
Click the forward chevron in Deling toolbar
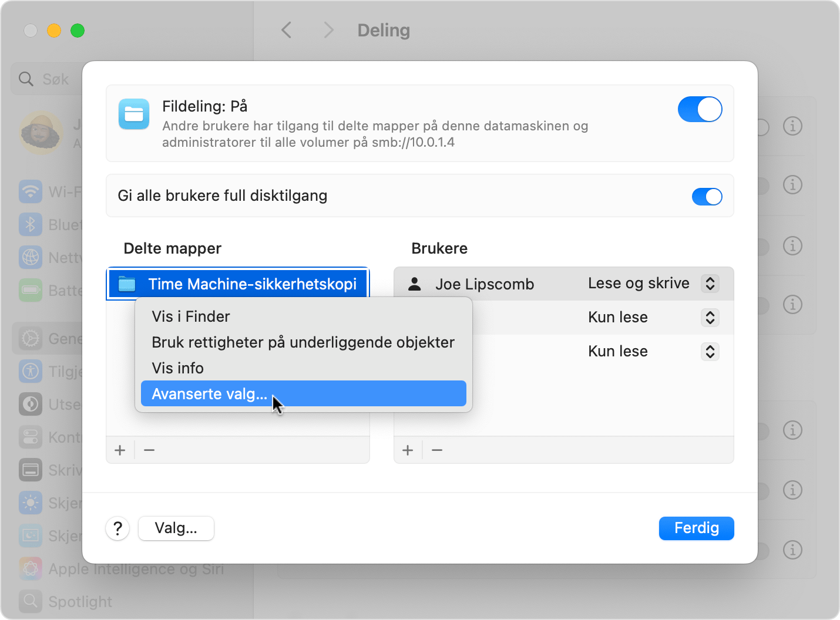[x=328, y=30]
